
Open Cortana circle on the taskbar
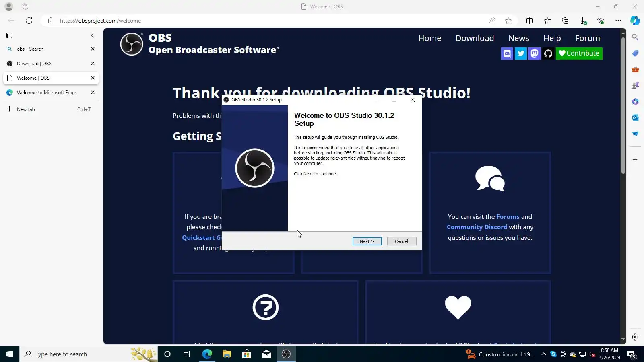tap(167, 354)
